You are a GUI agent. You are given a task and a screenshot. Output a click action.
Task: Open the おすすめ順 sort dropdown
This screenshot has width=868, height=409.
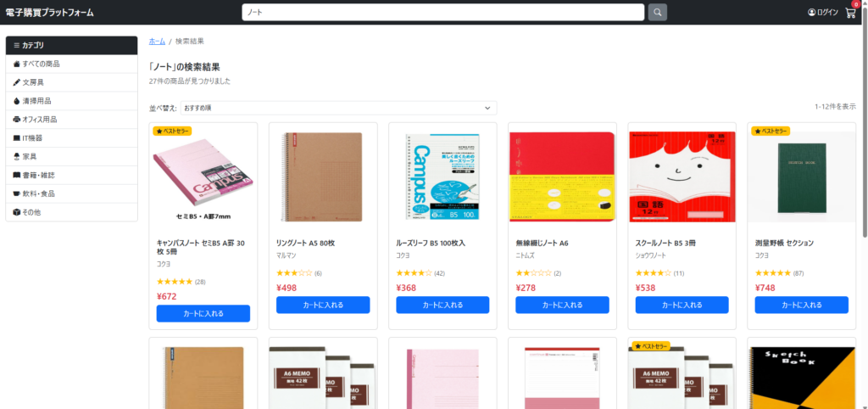tap(337, 108)
